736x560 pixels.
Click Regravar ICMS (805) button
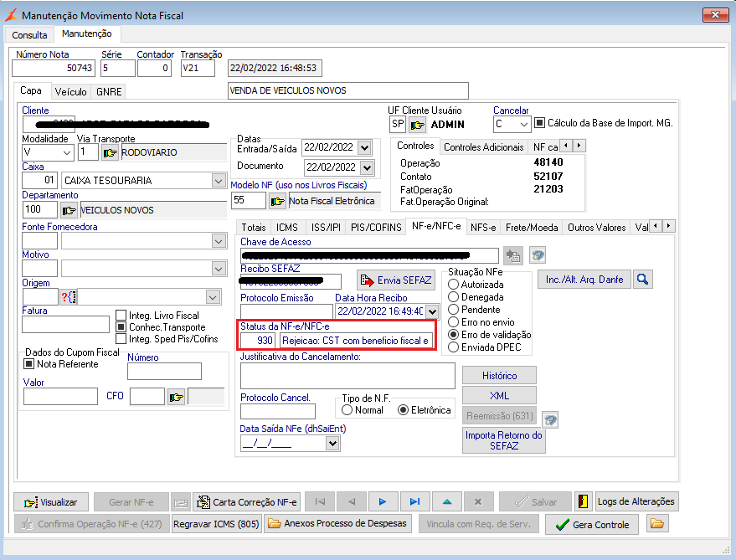click(216, 524)
